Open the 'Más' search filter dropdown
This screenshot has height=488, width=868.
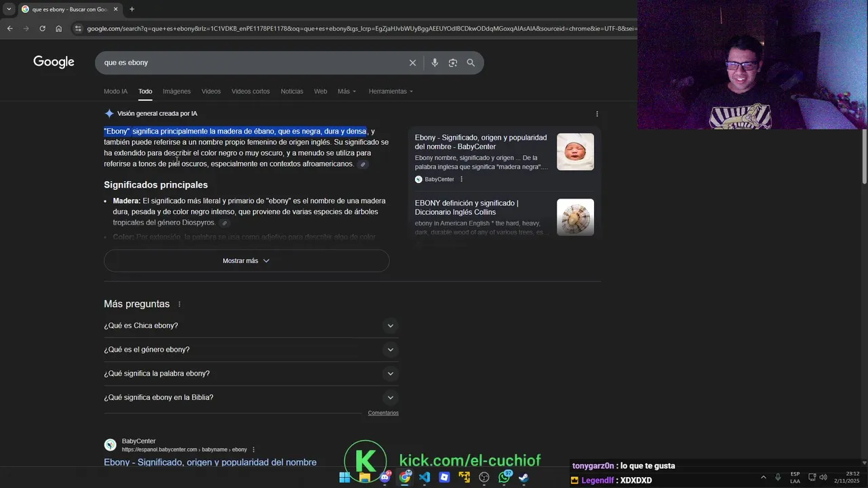pos(347,91)
